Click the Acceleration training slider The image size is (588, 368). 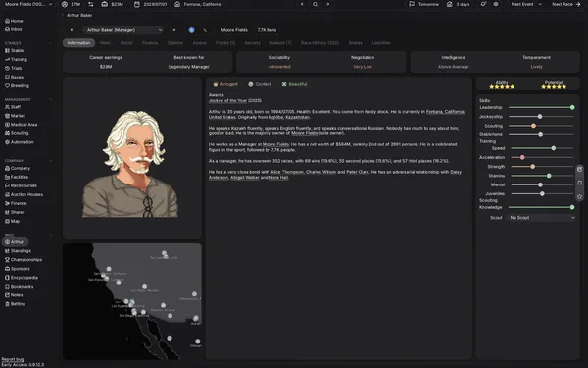(542, 157)
